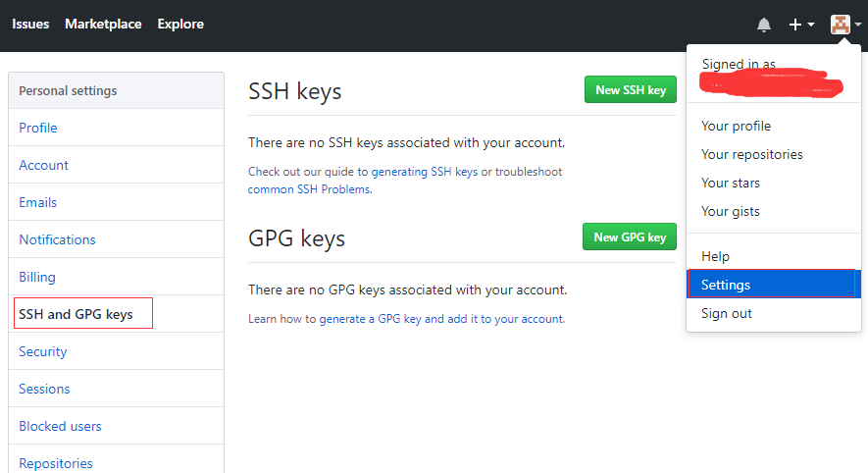Viewport: 868px width, 473px height.
Task: Click the New GPG key button
Action: click(x=629, y=237)
